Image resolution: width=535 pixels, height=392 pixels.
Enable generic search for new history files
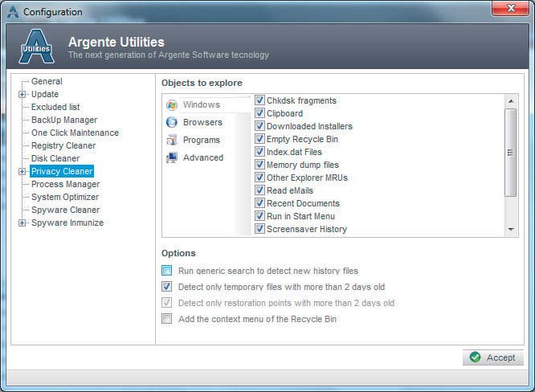(x=167, y=271)
